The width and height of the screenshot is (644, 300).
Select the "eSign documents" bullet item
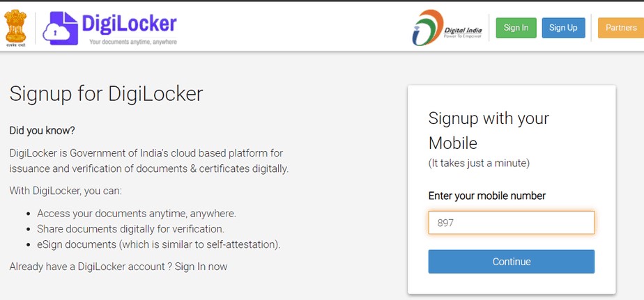tap(158, 244)
